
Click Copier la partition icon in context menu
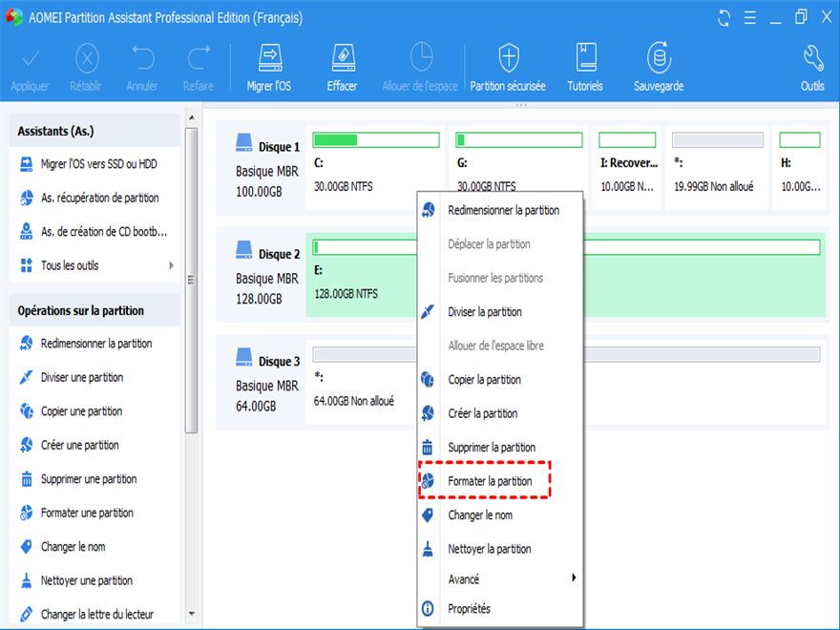point(428,379)
